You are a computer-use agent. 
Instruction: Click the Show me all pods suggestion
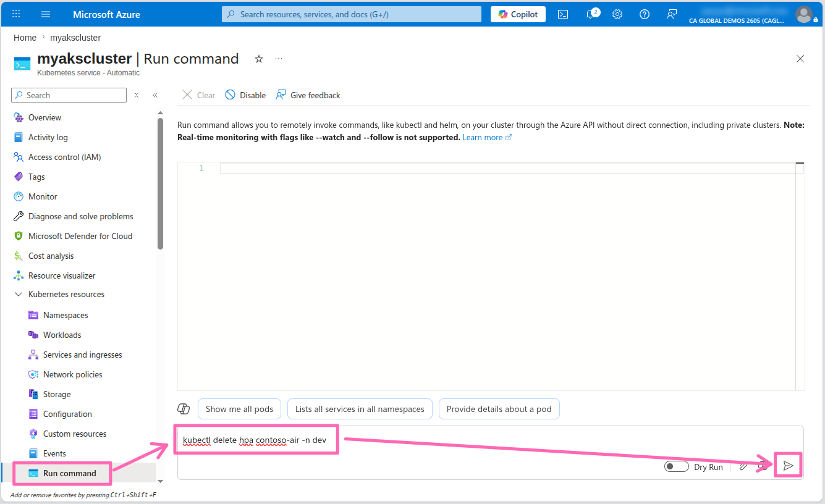pyautogui.click(x=240, y=409)
